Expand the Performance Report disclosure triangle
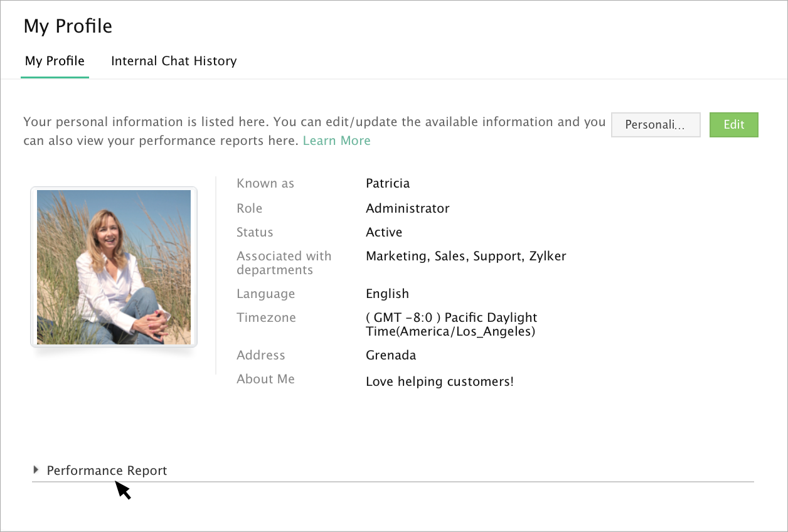Screen dimensions: 788x532 tap(36, 470)
